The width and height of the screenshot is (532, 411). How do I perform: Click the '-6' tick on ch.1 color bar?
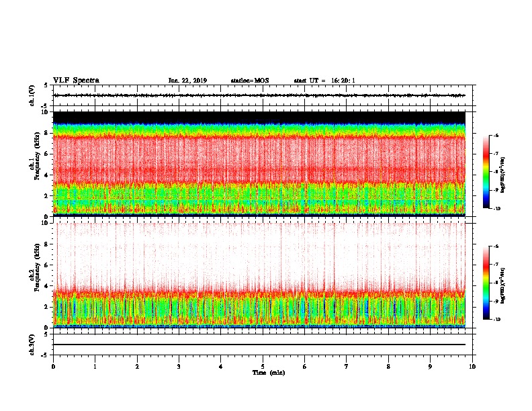pos(496,135)
